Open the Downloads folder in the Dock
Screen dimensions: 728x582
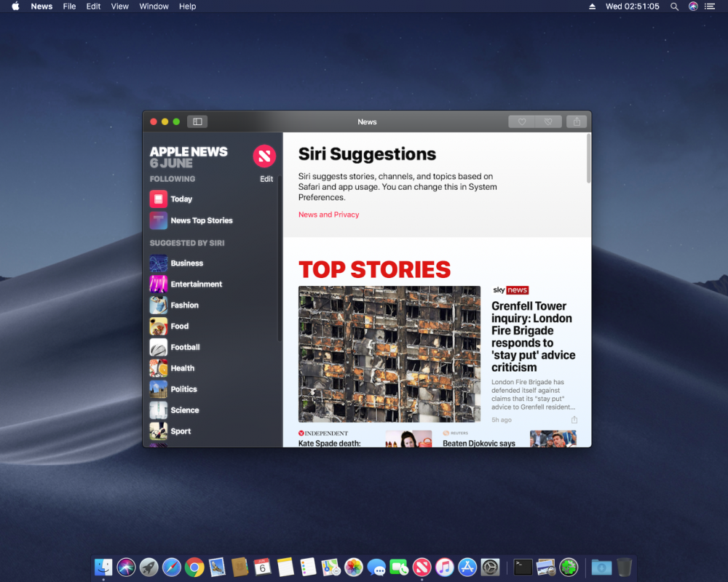tap(601, 567)
